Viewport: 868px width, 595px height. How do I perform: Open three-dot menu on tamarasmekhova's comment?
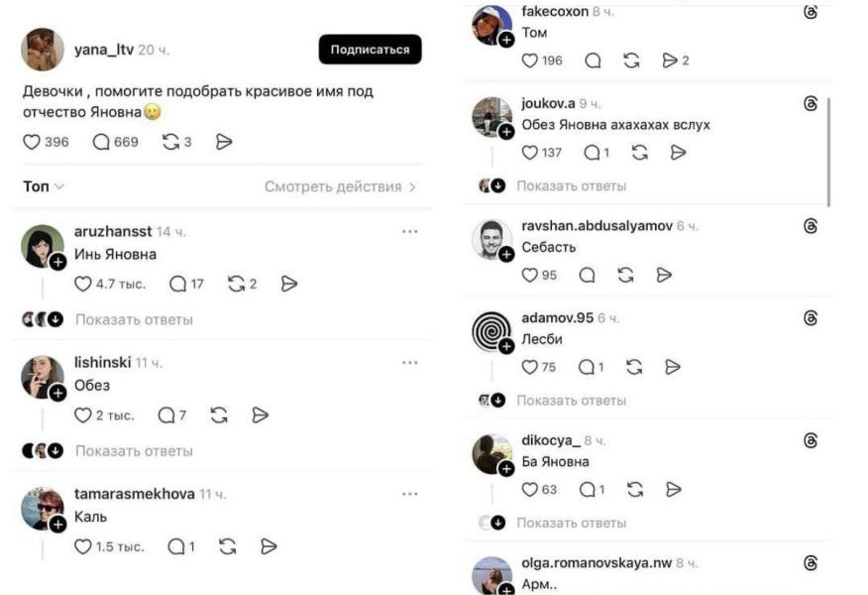[x=410, y=494]
